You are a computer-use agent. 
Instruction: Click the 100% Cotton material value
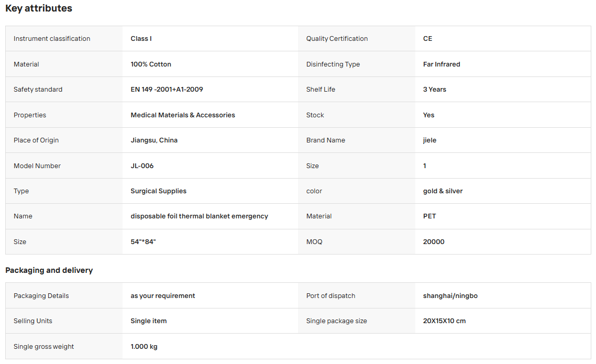(x=151, y=64)
